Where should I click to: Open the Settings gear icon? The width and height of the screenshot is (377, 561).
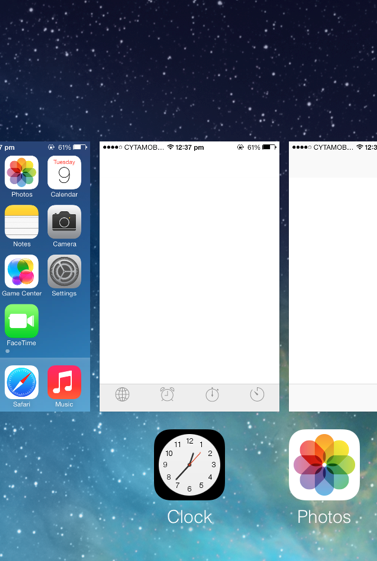pyautogui.click(x=64, y=271)
